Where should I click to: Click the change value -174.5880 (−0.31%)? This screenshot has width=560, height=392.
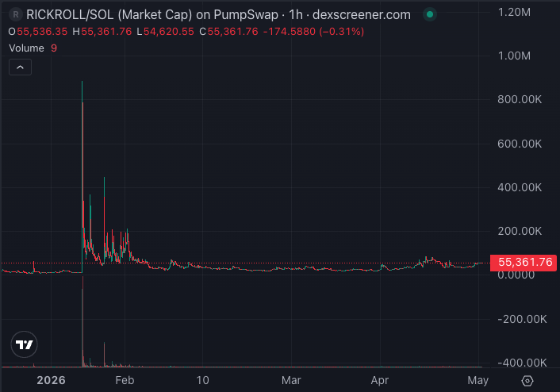pyautogui.click(x=313, y=32)
